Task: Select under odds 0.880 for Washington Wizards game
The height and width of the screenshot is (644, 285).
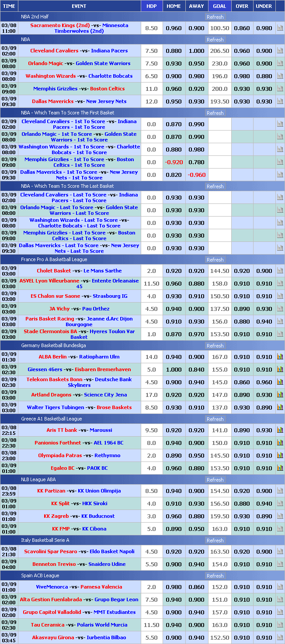Action: [264, 76]
